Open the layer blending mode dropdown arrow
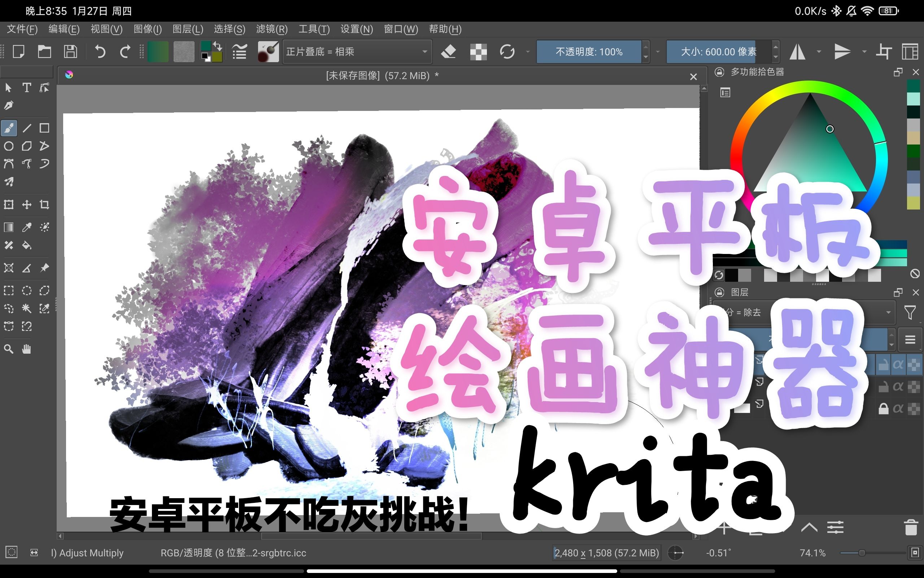Image resolution: width=924 pixels, height=578 pixels. tap(889, 312)
